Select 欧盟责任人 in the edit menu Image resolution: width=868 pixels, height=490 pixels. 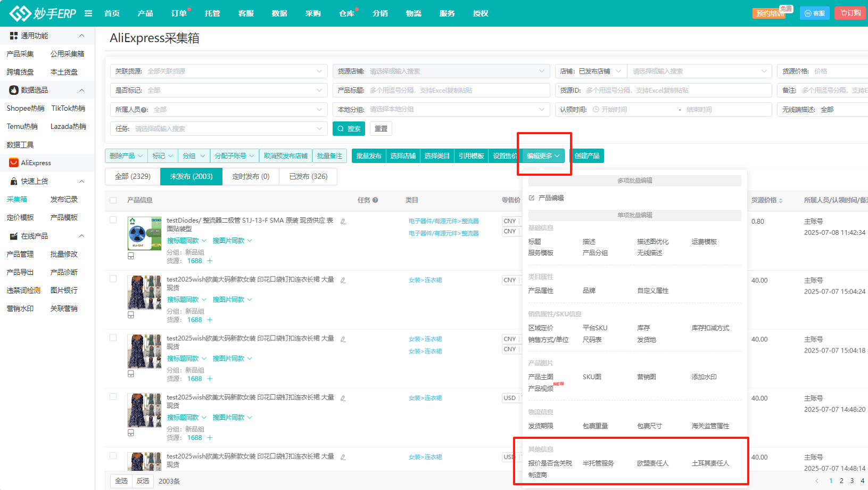click(x=652, y=463)
